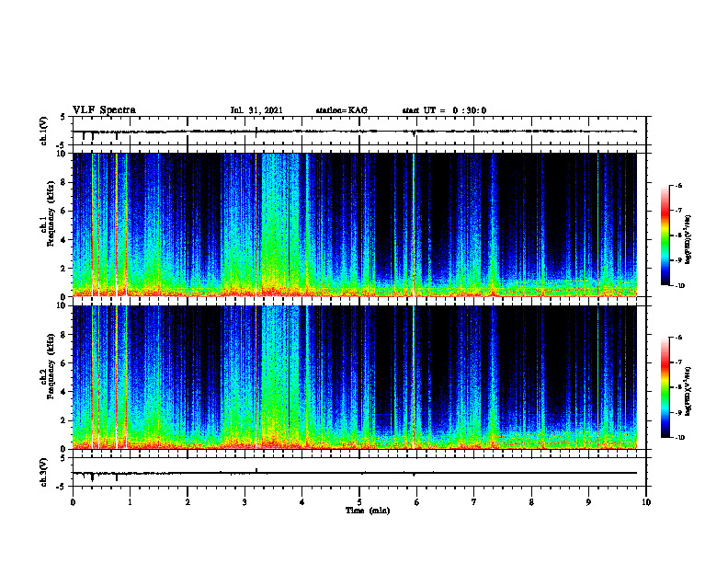Click time axis tick label "5"

click(359, 502)
